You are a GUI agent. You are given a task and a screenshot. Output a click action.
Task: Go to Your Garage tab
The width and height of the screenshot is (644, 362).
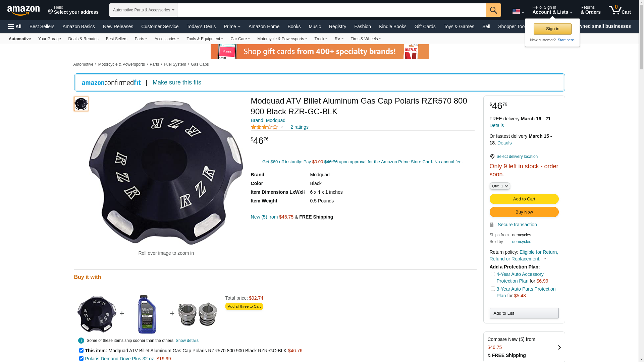[x=49, y=39]
